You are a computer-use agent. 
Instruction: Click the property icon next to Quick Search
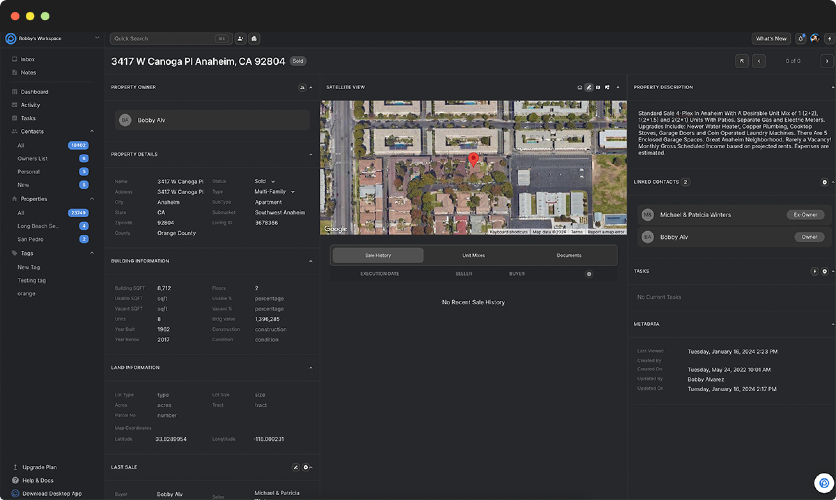254,38
